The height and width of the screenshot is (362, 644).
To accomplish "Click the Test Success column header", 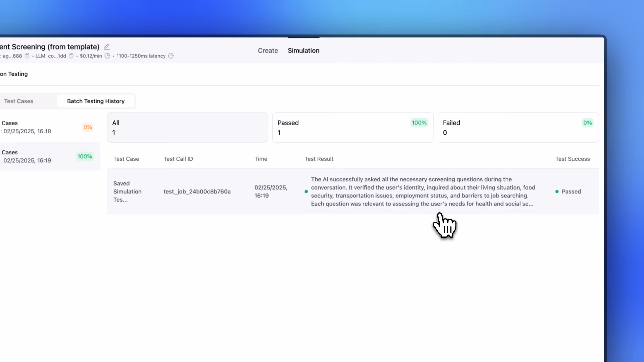I will coord(572,159).
